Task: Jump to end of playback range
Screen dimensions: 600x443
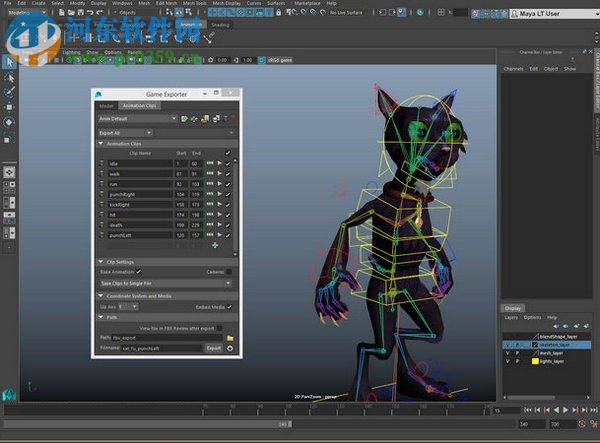Action: coord(593,410)
